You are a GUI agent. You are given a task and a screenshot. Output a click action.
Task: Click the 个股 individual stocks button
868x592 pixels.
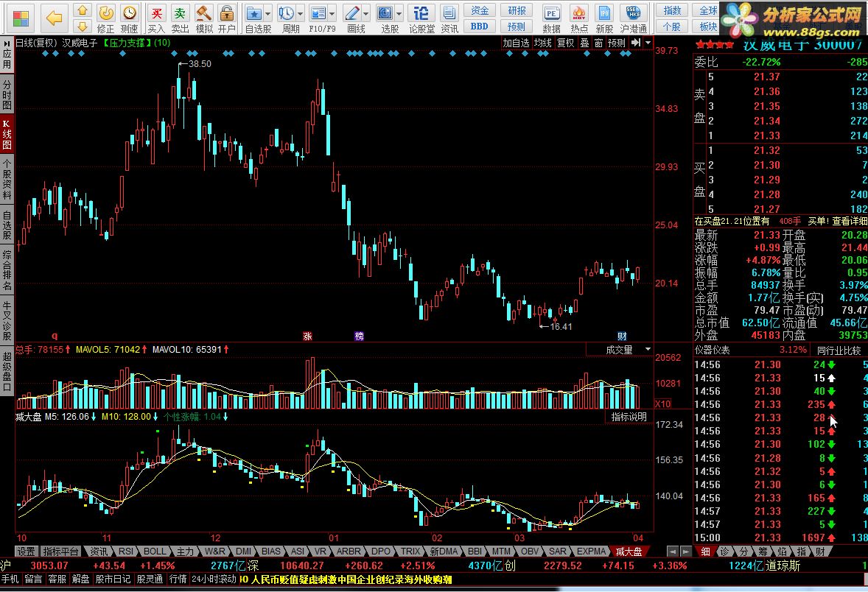click(672, 26)
